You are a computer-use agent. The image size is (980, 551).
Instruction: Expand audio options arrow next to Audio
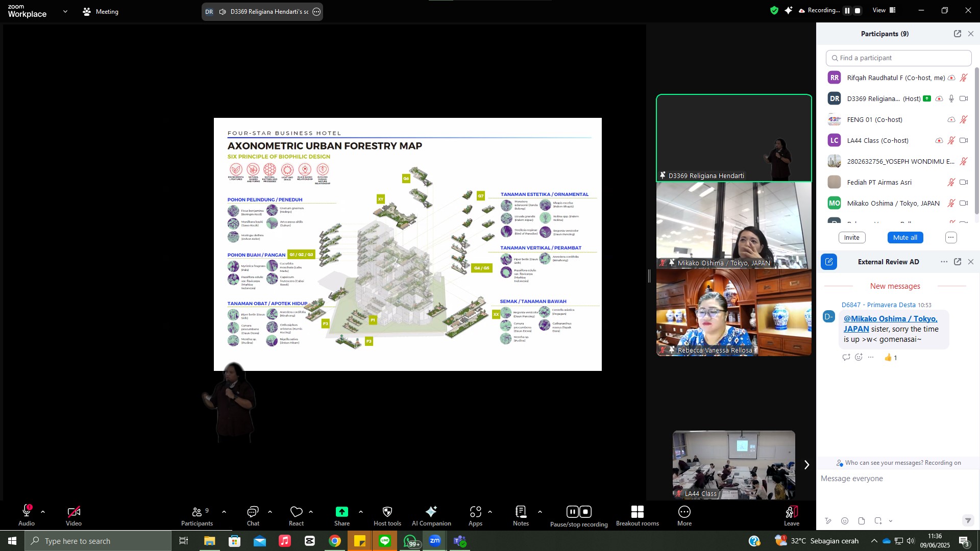coord(43,512)
